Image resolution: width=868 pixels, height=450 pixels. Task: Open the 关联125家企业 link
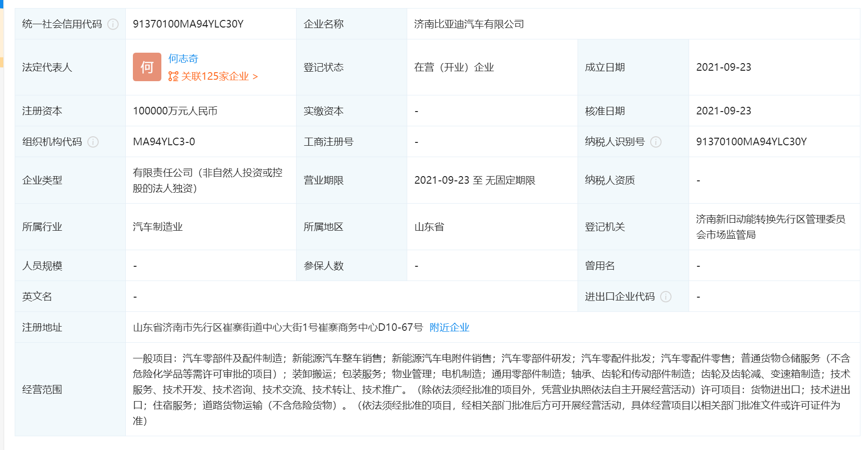(215, 76)
